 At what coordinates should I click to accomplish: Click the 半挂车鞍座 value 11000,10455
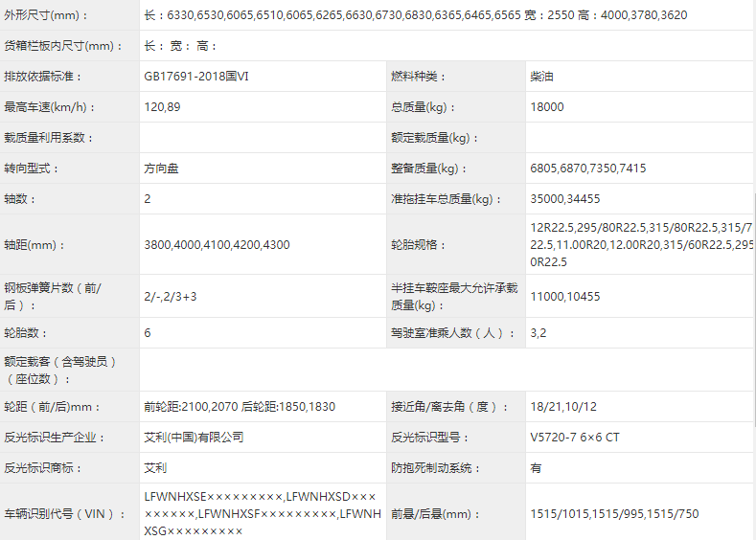(564, 297)
